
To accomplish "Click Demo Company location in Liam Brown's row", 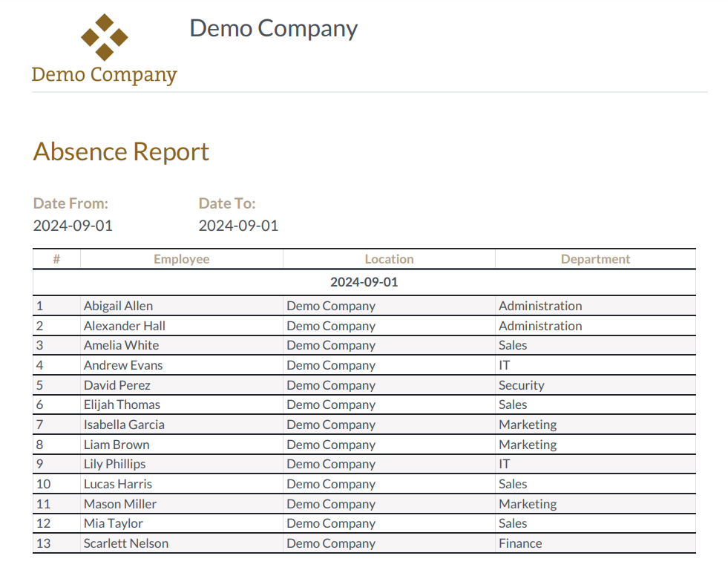I will point(331,445).
